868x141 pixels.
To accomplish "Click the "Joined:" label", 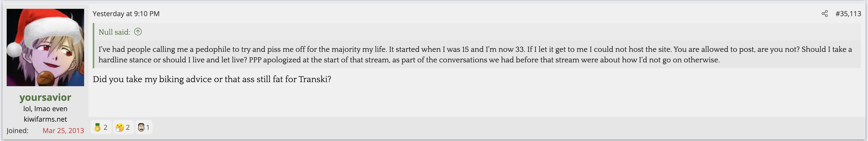I will [x=17, y=130].
